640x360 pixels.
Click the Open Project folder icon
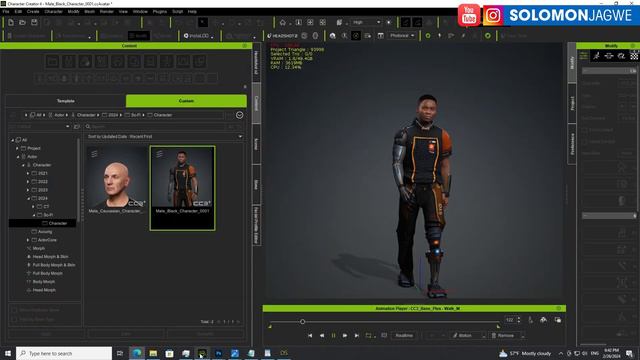tap(22, 22)
